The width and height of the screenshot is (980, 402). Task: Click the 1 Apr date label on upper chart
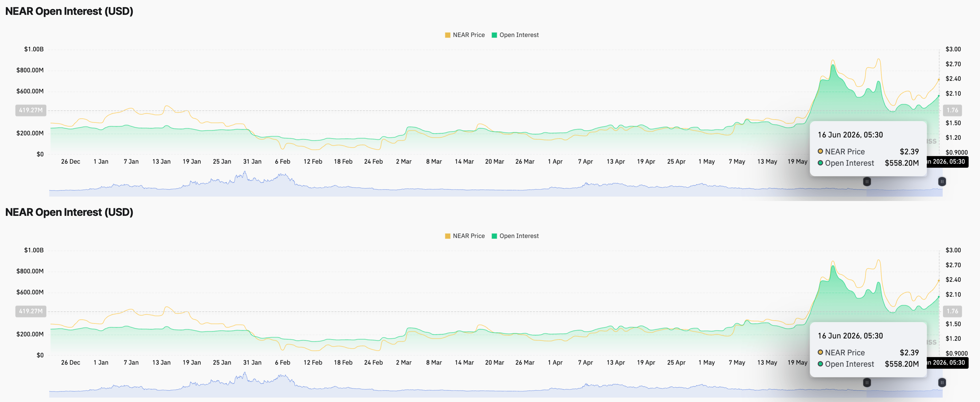pos(555,162)
